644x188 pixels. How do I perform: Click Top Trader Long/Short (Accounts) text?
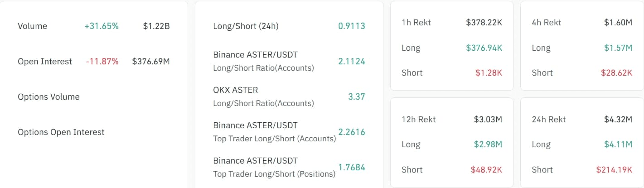(274, 139)
